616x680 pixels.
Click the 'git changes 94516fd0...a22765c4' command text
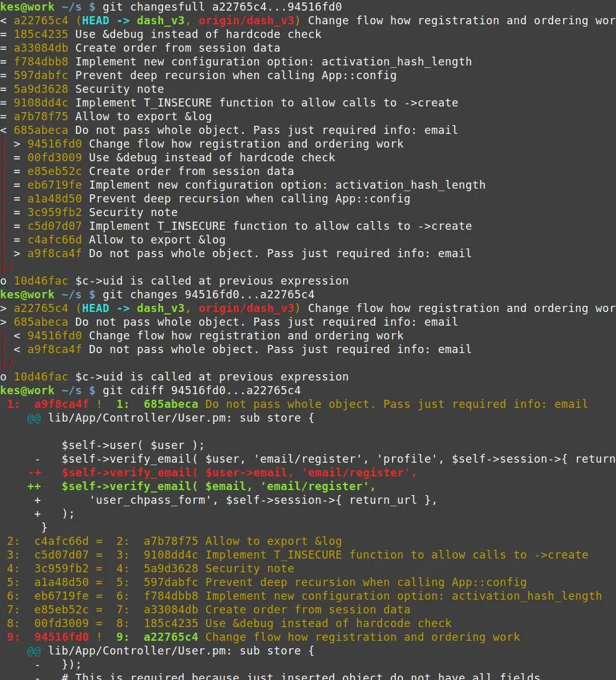(x=208, y=295)
